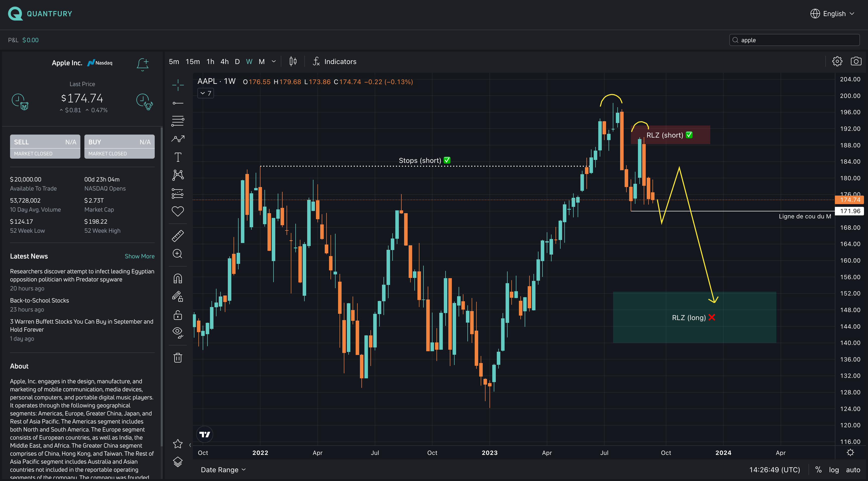Viewport: 868px width, 481px height.
Task: Open the heart favorites icons tool
Action: coord(178,211)
